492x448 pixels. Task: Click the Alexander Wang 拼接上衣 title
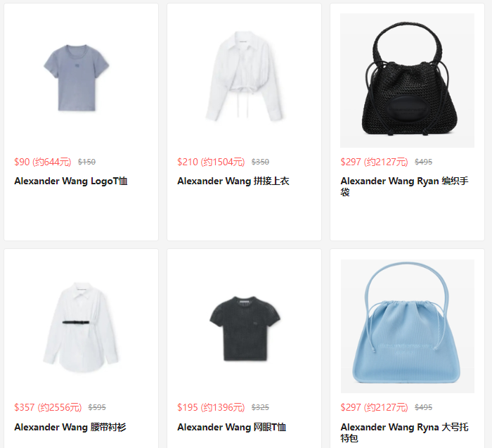(233, 181)
